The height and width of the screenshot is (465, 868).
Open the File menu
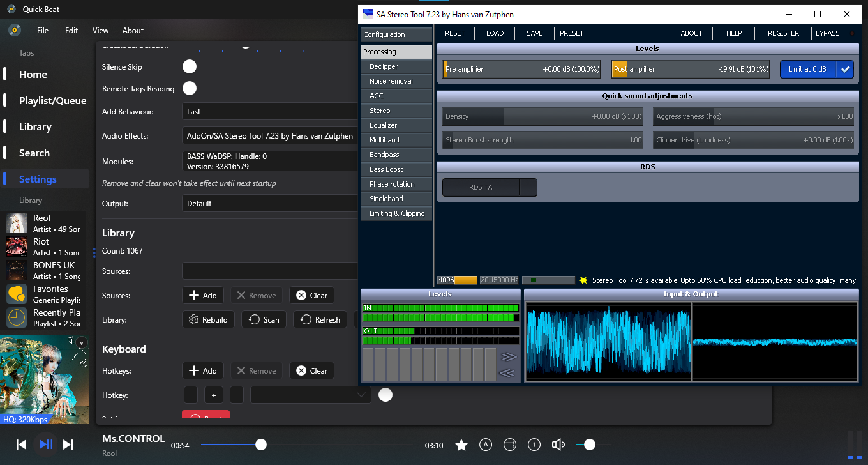pos(43,30)
